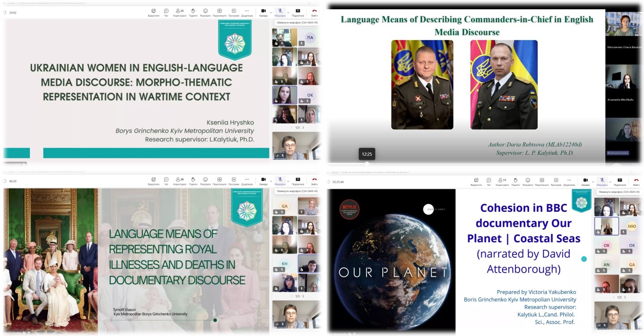The image size is (644, 336).
Task: Select the OK participant tile in 34:42 meeting
Action: tap(310, 95)
